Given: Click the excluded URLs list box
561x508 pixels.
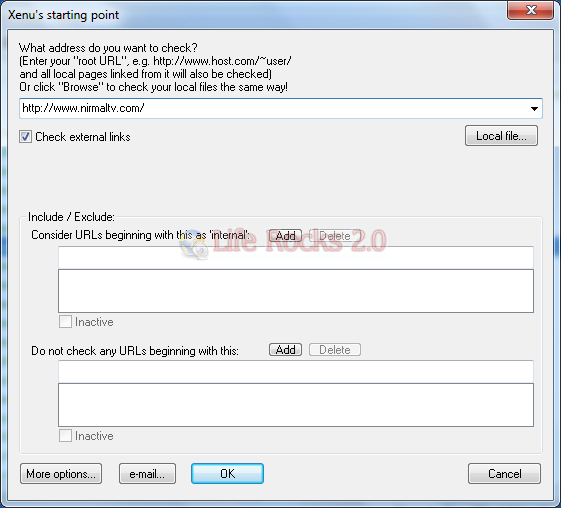Looking at the screenshot, I should (296, 405).
